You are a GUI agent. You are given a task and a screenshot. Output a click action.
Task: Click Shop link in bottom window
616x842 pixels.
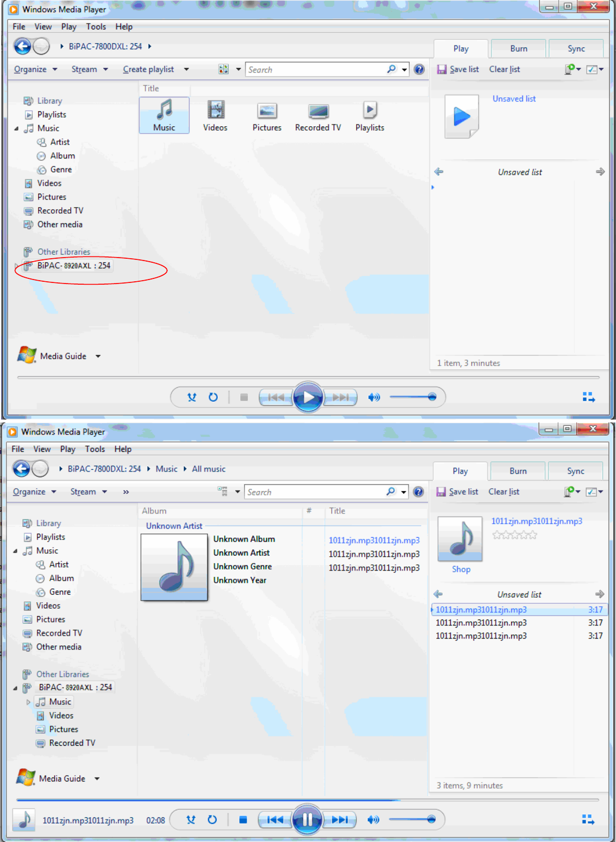point(461,569)
